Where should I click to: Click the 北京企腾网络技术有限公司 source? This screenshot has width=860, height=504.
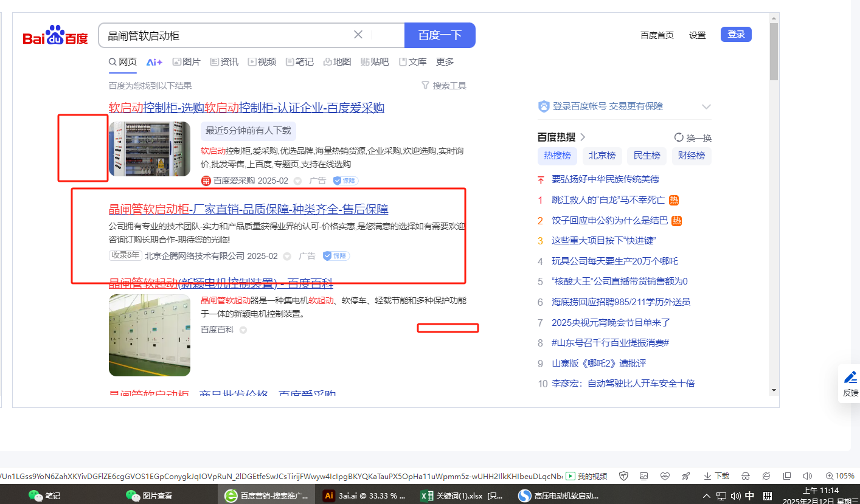coord(195,256)
